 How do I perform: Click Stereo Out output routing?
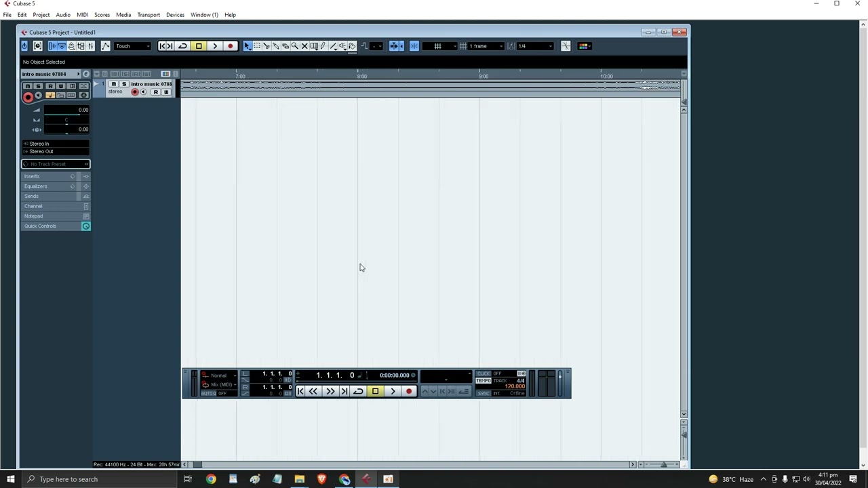(56, 151)
